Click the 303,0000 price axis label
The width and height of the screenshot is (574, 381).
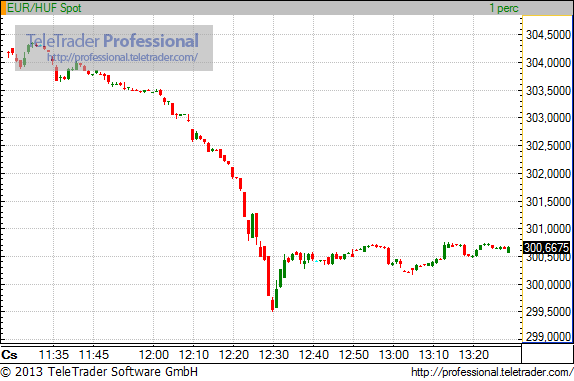click(548, 118)
